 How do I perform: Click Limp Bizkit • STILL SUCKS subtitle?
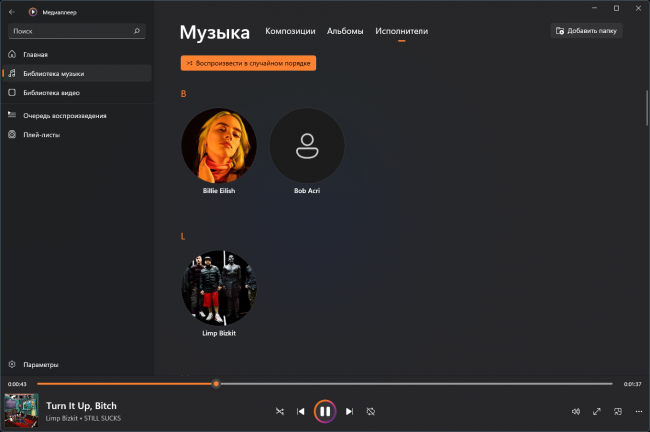(83, 418)
